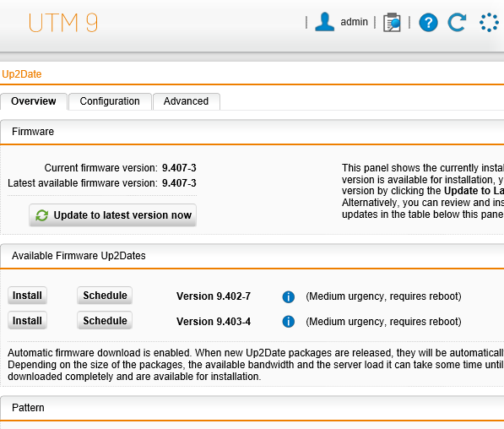Schedule Version 9.402-7 firmware update

[x=105, y=296]
